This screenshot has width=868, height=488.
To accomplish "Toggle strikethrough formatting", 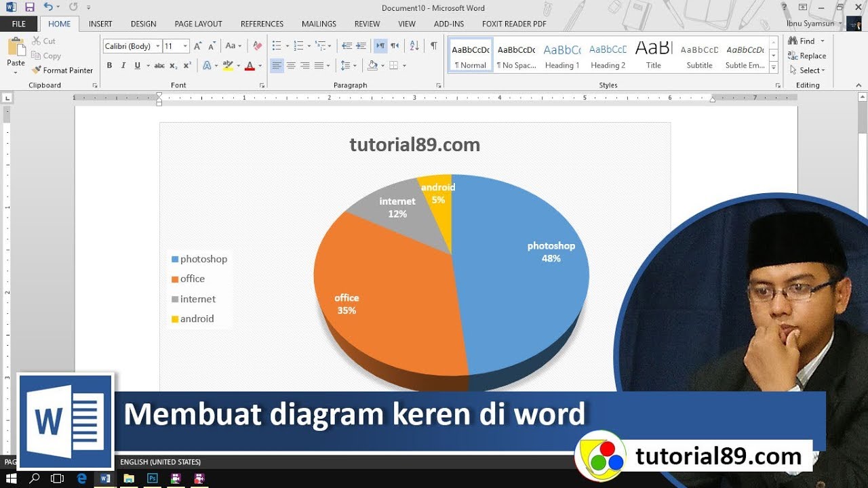I will (x=159, y=66).
